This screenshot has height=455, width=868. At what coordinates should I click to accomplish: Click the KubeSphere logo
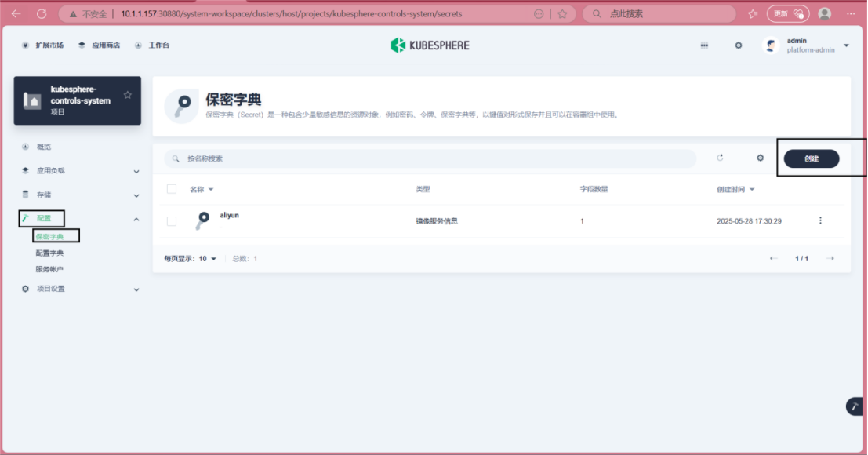pos(430,45)
